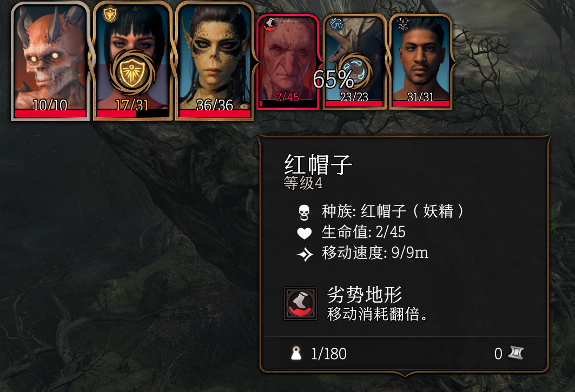Target the Redcap enemy portrait
Screen dimensions: 575x392
pos(288,62)
